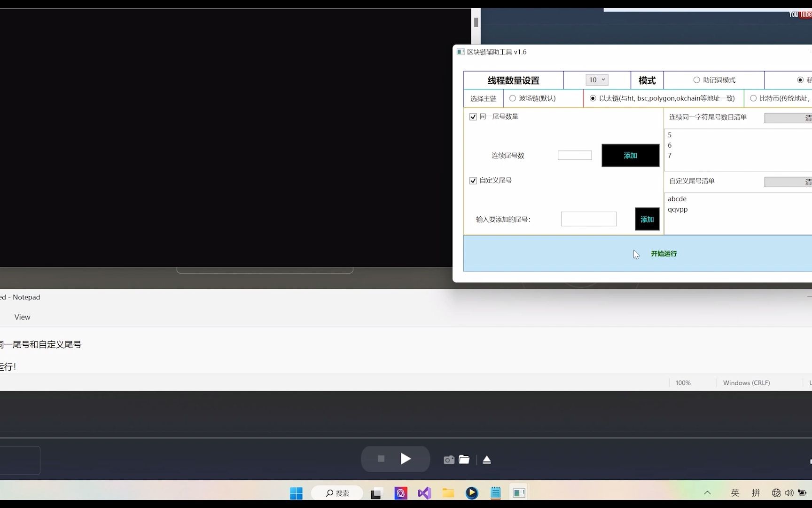Open the Windows Start menu

coord(296,493)
